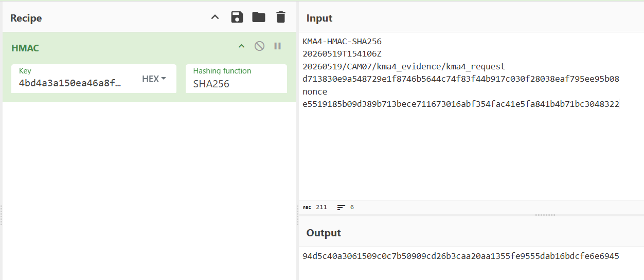Viewport: 644px width, 280px height.
Task: Open the Hashing function SHA256 dropdown
Action: tap(236, 79)
